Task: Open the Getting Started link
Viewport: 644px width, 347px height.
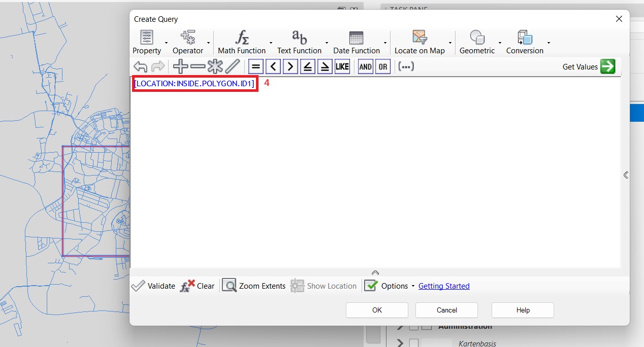Action: point(444,286)
